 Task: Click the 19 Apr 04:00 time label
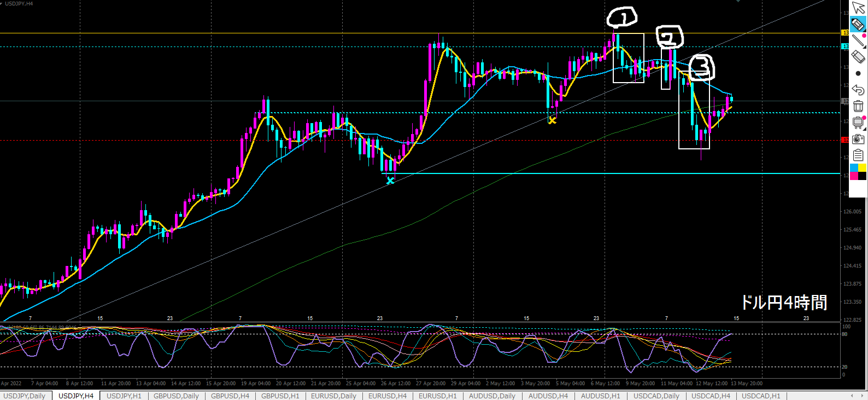256,384
